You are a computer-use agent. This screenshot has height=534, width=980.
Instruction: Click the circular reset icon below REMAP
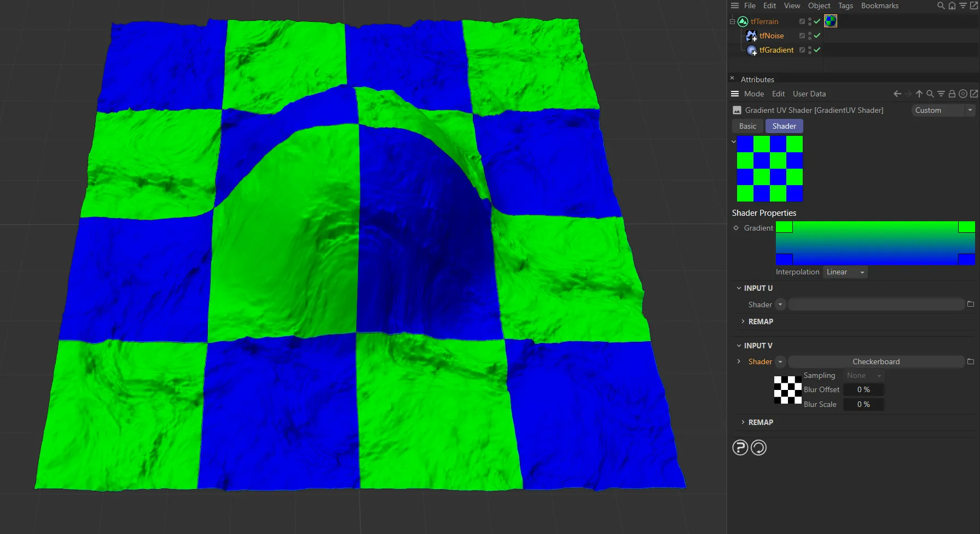[x=758, y=448]
